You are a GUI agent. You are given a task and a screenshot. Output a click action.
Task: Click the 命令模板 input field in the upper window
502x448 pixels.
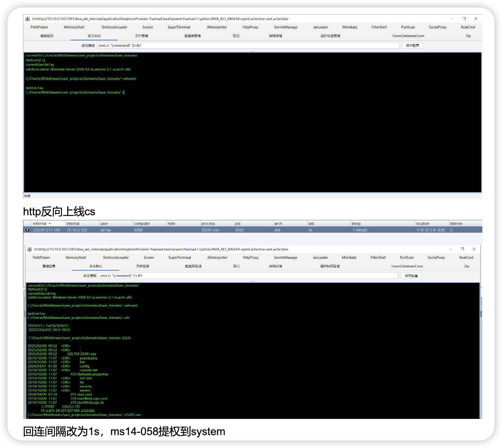[247, 46]
